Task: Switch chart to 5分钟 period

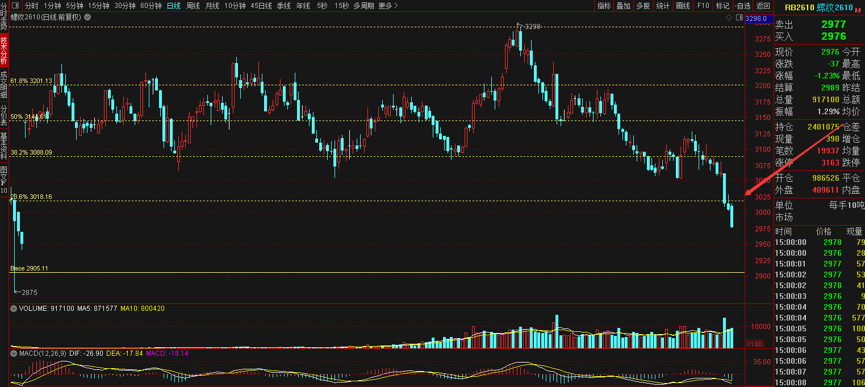Action: click(x=74, y=6)
